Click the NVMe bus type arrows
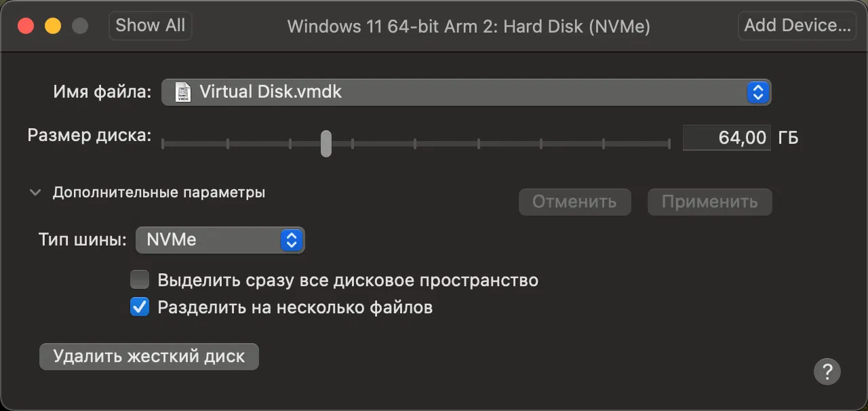868x411 pixels. tap(292, 240)
